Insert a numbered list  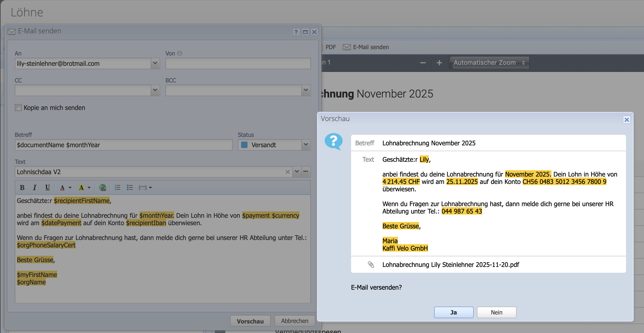(117, 188)
